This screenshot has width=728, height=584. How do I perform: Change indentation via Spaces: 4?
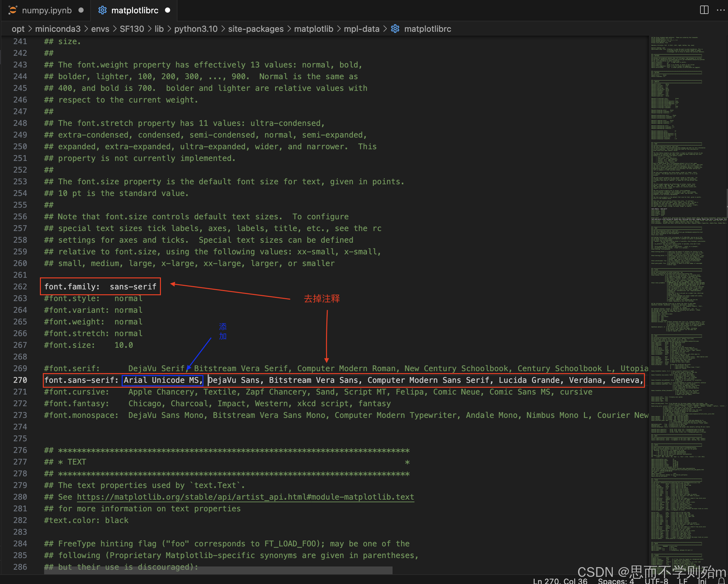coord(615,581)
